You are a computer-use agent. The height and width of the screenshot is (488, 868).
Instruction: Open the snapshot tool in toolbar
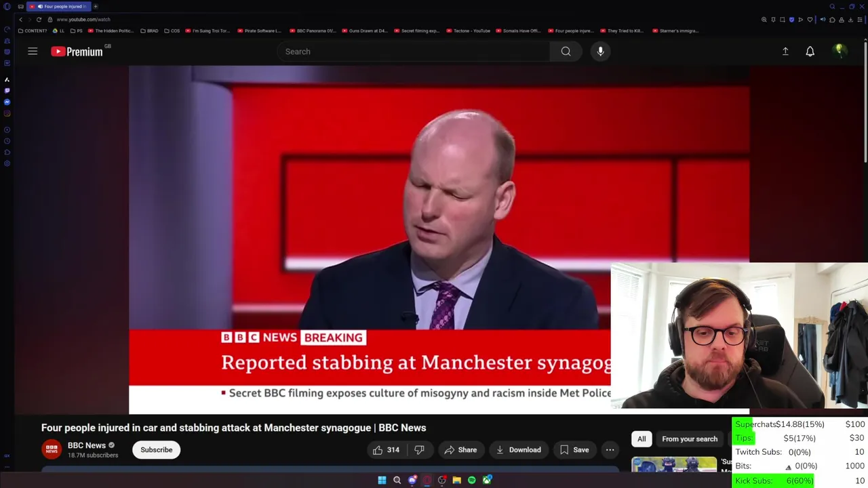[x=783, y=20]
